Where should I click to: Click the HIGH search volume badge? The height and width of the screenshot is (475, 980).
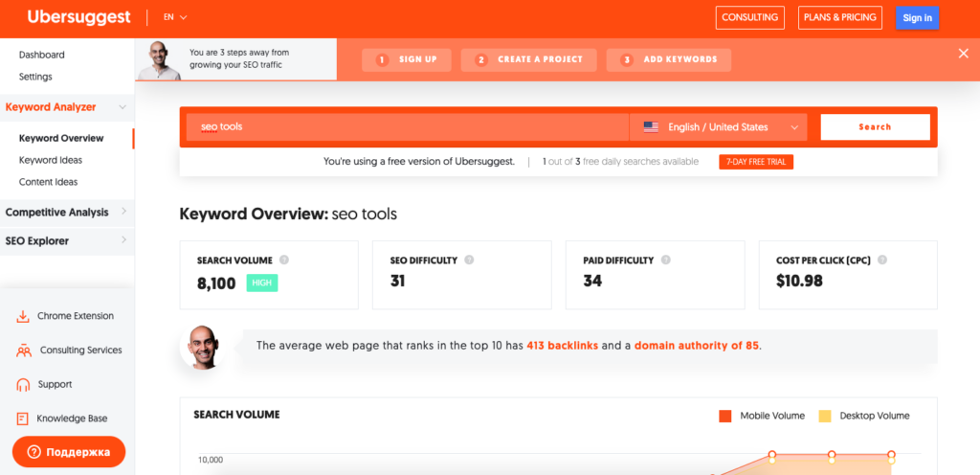[x=262, y=283]
